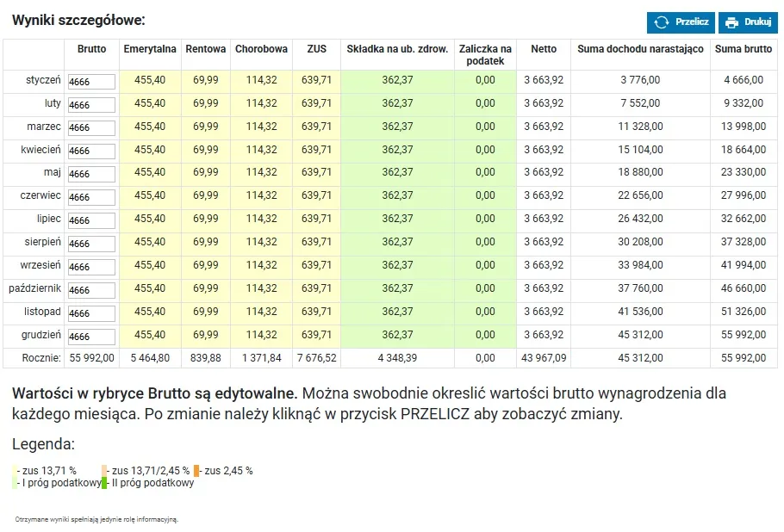
Task: Click the Składka na ub. zdrow. header
Action: click(x=396, y=50)
